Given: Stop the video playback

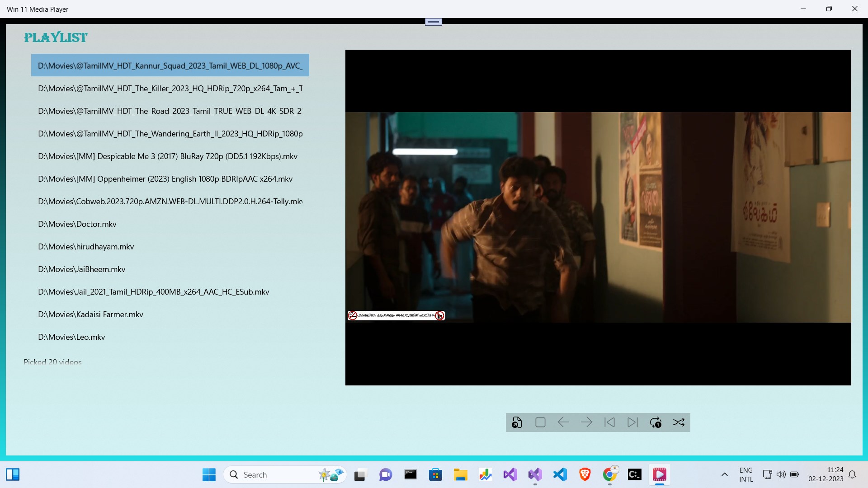Looking at the screenshot, I should pyautogui.click(x=540, y=422).
